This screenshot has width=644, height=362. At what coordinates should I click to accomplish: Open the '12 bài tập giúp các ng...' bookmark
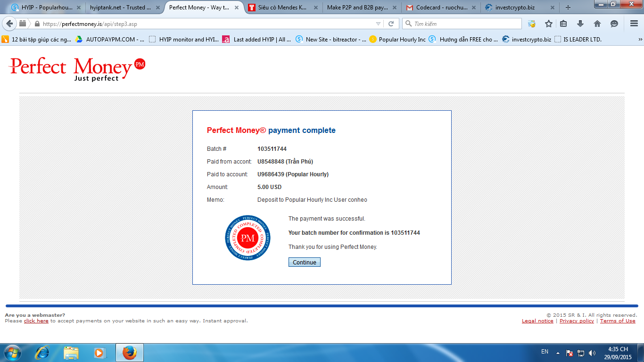click(37, 40)
